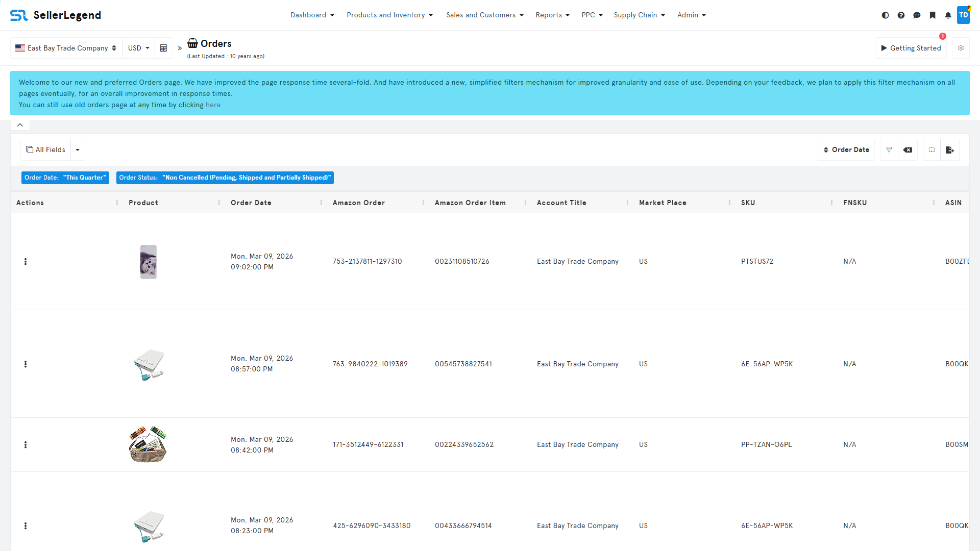Open actions menu for order 753-2137811-1297310
The image size is (980, 551).
pyautogui.click(x=26, y=262)
